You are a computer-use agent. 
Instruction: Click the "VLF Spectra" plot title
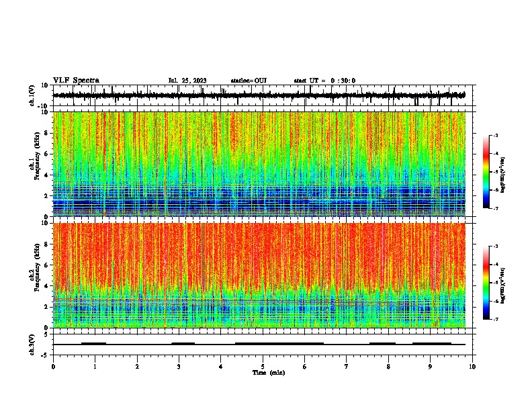click(x=76, y=81)
